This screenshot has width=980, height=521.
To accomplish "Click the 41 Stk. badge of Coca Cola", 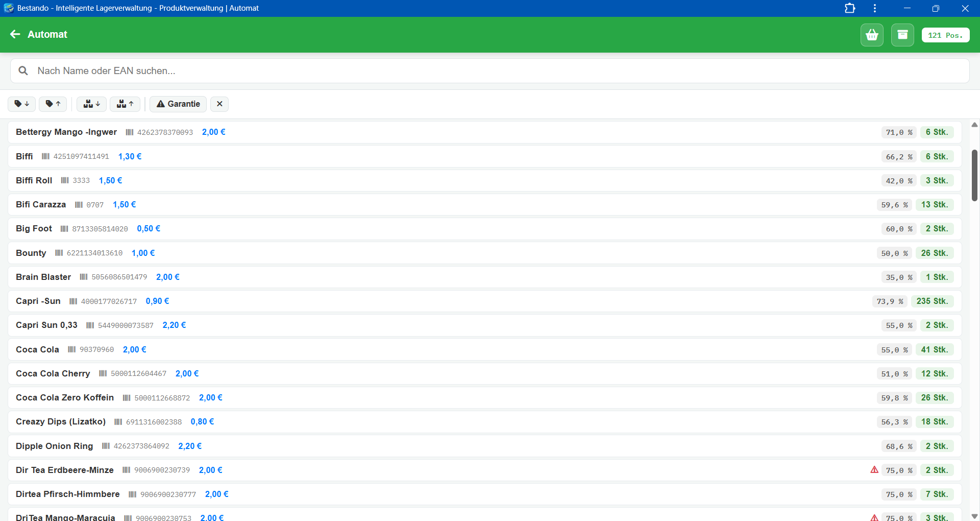I will tap(935, 349).
